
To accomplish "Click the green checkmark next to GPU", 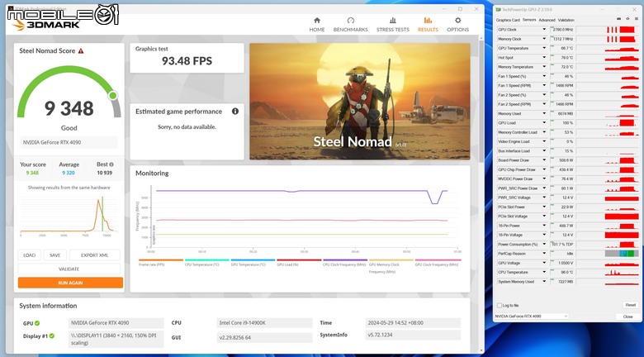I will pos(37,323).
